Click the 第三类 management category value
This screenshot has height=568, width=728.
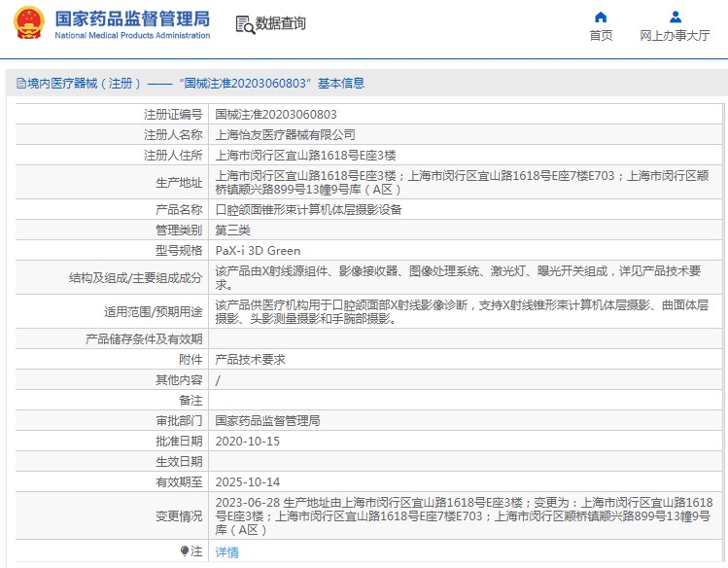[x=232, y=231]
